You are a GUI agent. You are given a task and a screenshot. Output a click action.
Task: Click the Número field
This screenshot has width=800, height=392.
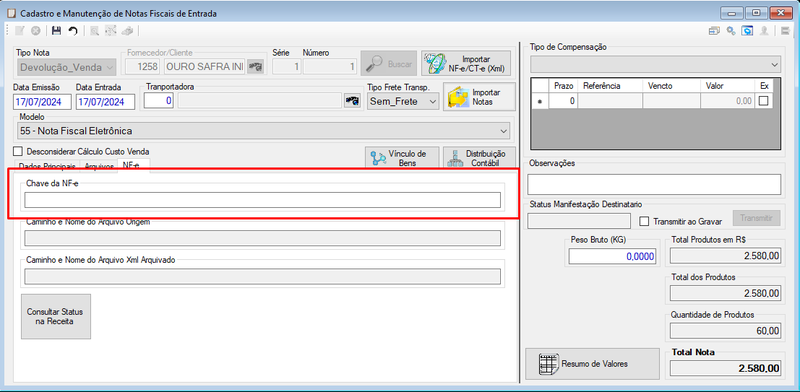pos(330,66)
